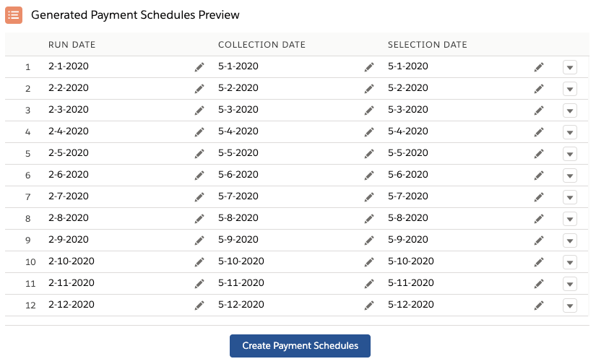Edit Selection Date 5-2-2020 pencil icon
This screenshot has height=364, width=596.
pos(539,89)
